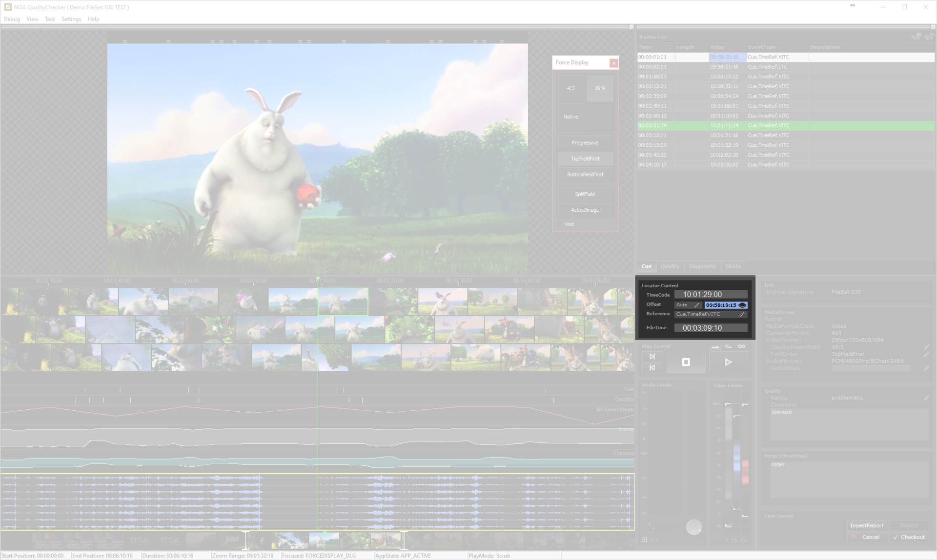Open the Help menu
The width and height of the screenshot is (937, 560).
93,19
